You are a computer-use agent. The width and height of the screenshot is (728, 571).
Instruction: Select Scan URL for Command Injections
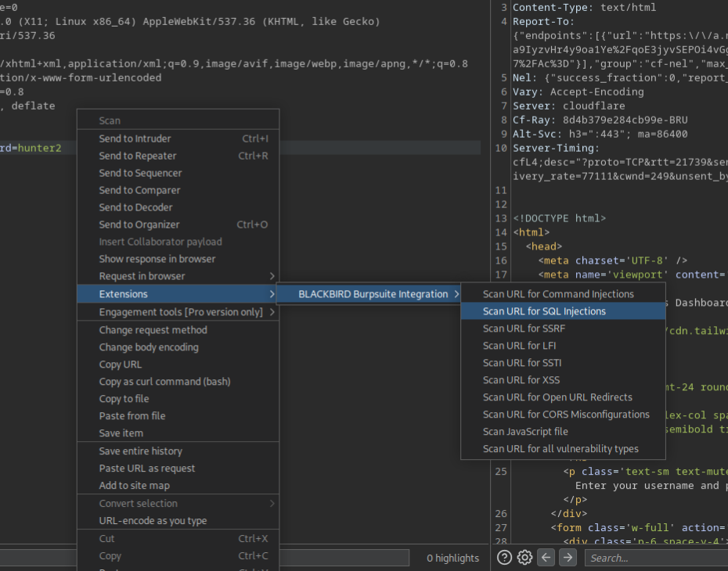(558, 294)
